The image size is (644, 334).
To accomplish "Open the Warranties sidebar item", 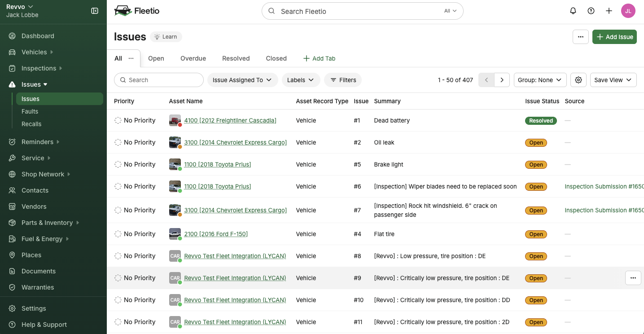I will [38, 287].
